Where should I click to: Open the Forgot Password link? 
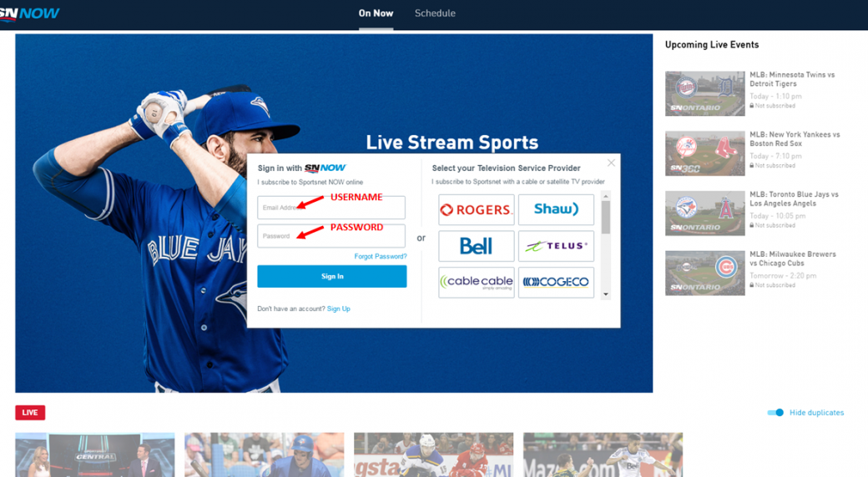380,257
